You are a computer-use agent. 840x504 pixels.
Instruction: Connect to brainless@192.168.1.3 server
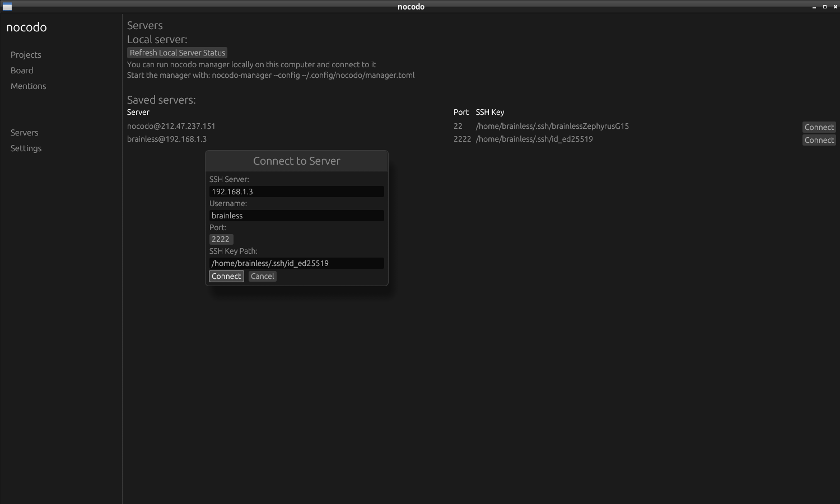[x=819, y=140]
